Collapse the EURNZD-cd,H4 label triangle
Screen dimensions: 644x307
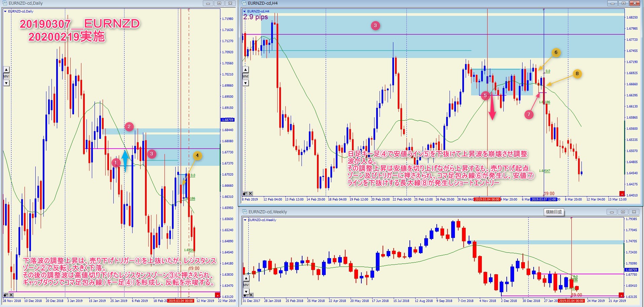tap(244, 11)
